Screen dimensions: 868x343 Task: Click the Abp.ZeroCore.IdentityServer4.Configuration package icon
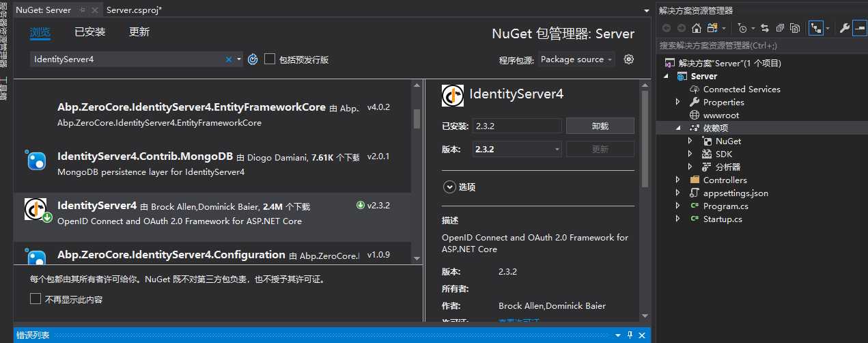tap(36, 257)
